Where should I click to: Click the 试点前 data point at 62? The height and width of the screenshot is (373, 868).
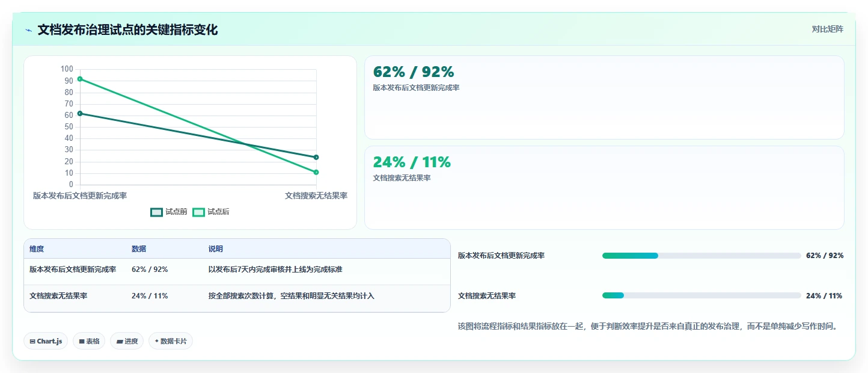point(80,113)
